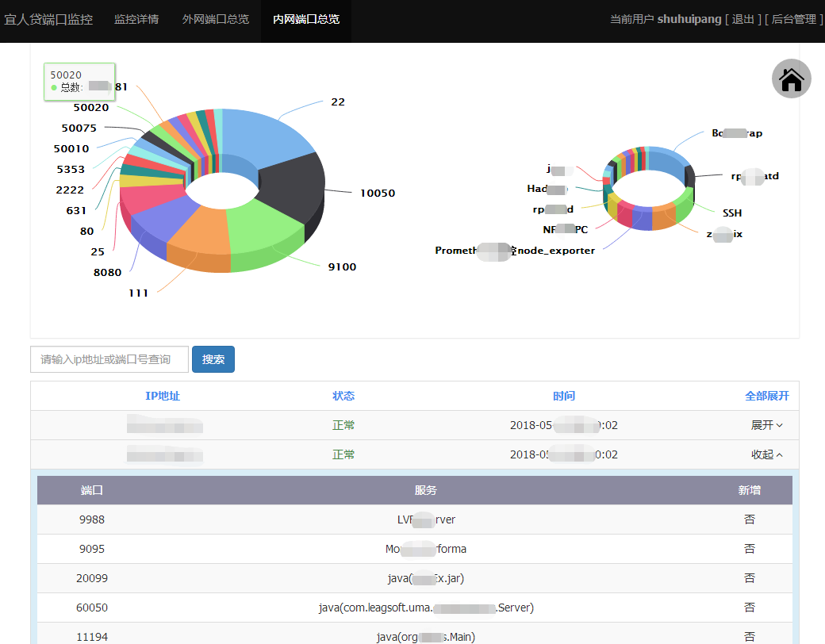Click the home icon button

coord(792,79)
